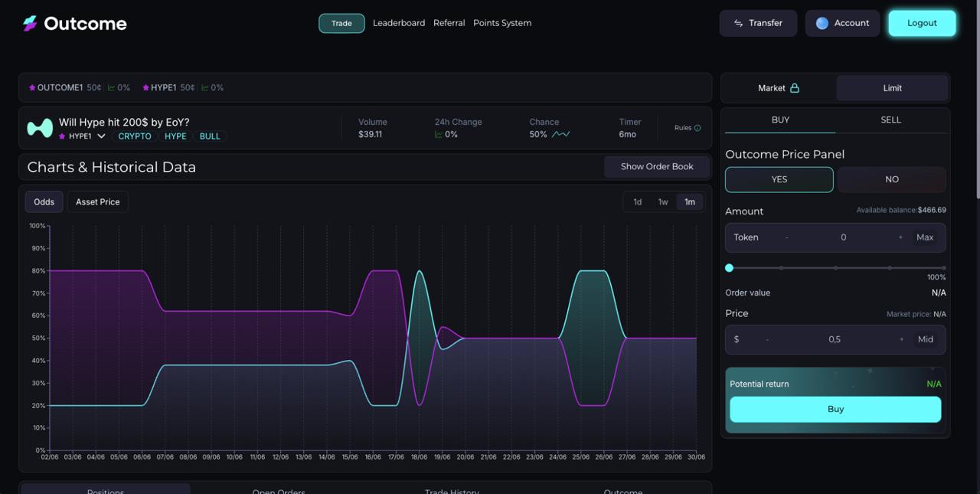
Task: Click the HYPE market logo icon
Action: 40,128
